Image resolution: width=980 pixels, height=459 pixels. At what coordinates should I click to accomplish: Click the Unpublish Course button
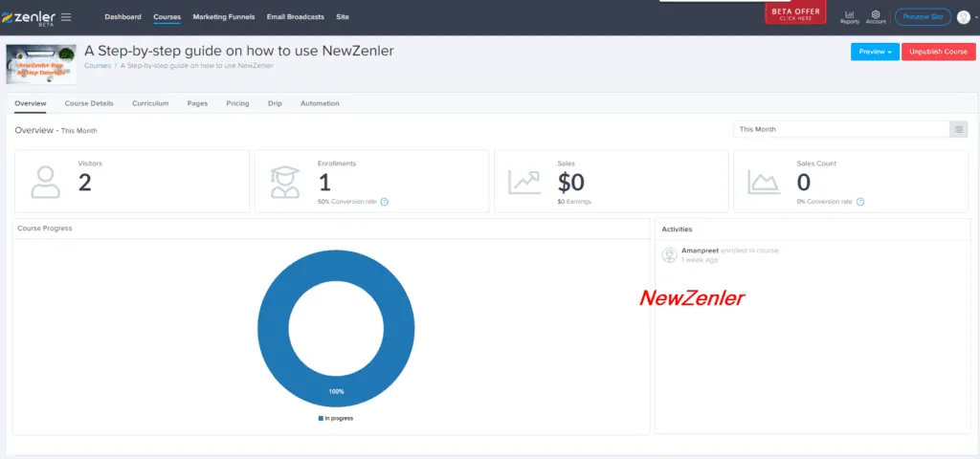point(938,52)
